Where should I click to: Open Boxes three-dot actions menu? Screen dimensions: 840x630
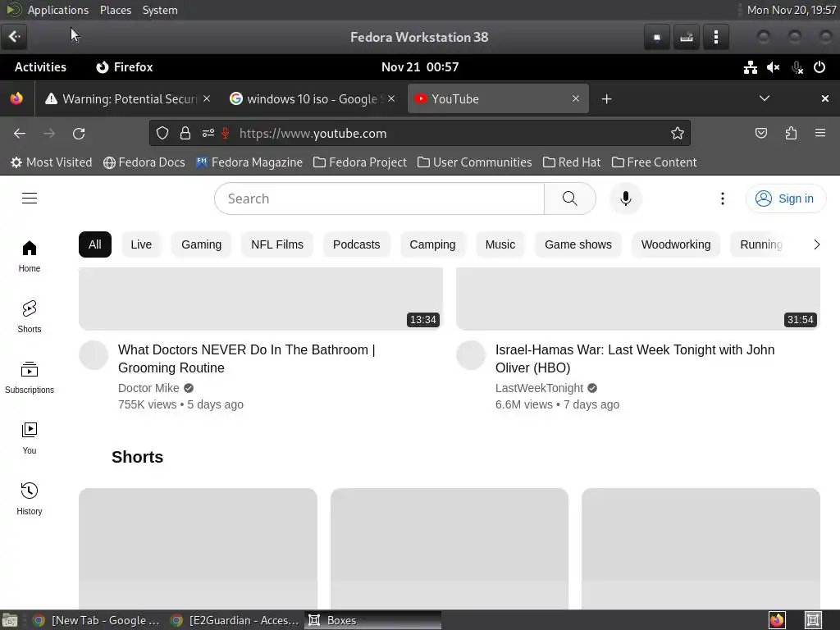click(x=716, y=37)
